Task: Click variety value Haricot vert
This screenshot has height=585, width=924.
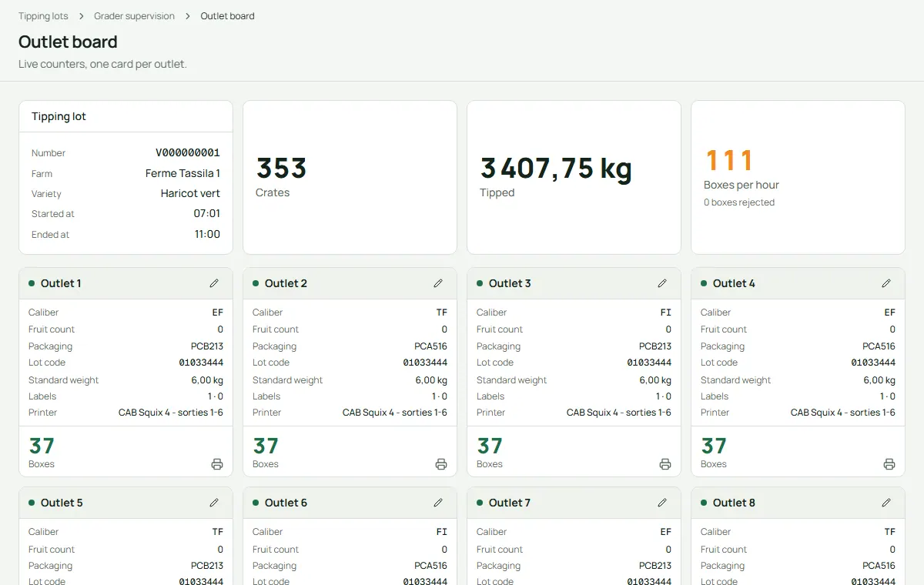Action: 190,193
